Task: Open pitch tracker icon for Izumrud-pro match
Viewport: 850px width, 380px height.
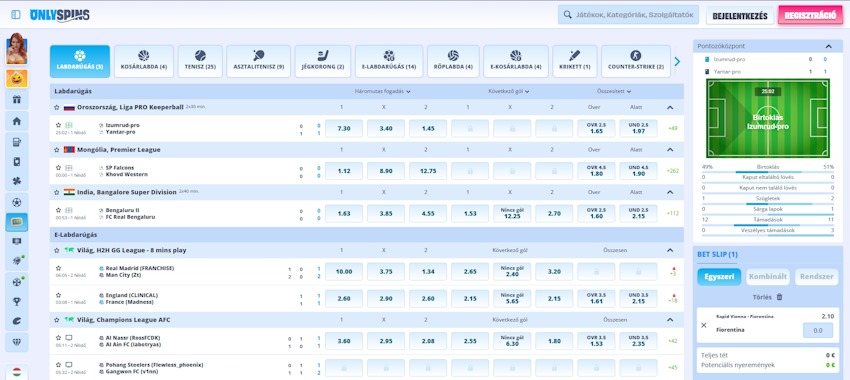Action: (x=69, y=125)
